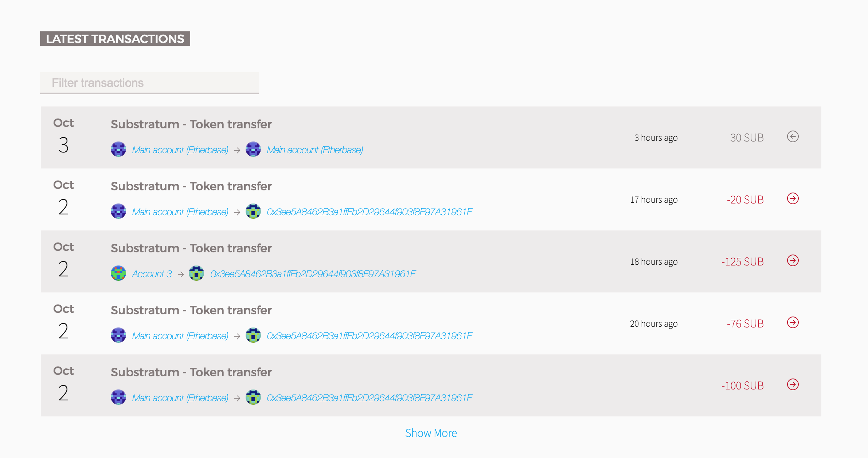Screen dimensions: 868x458
Task: Click the 18 hours ago timestamp
Action: pyautogui.click(x=653, y=261)
